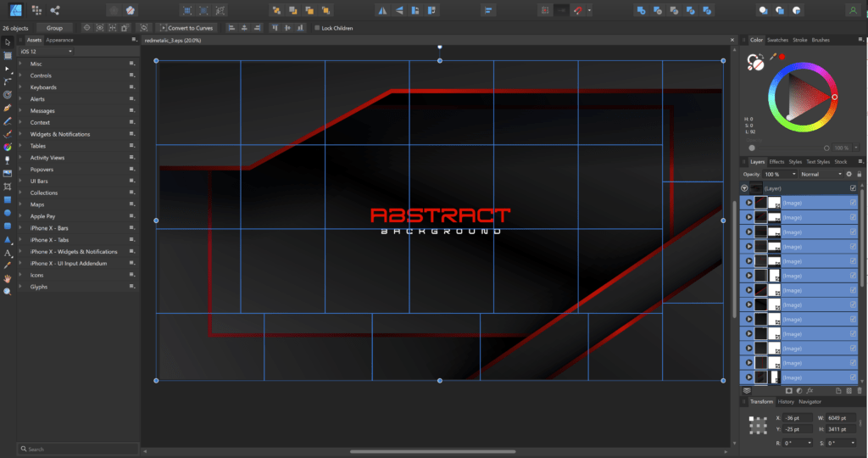
Task: Select the Crop tool
Action: tap(7, 187)
